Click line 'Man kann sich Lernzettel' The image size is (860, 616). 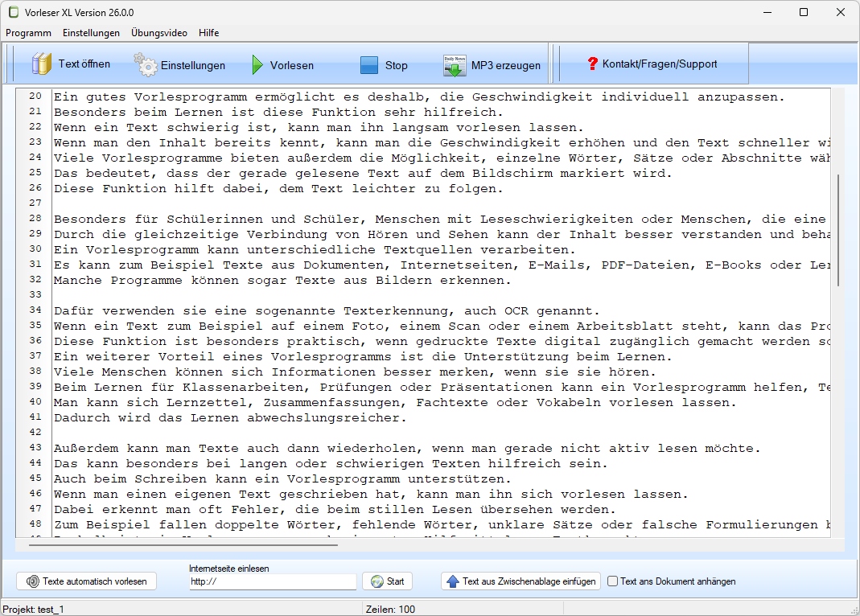click(x=395, y=403)
